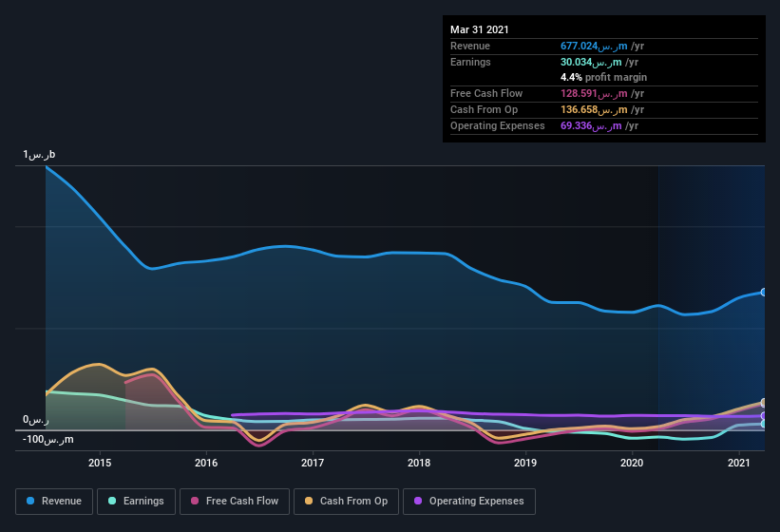Image resolution: width=780 pixels, height=532 pixels.
Task: Click the Earnings teal endpoint marker
Action: point(764,424)
